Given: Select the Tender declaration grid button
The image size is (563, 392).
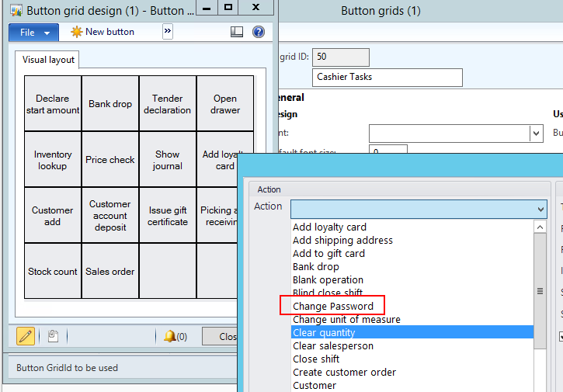Looking at the screenshot, I should point(167,104).
